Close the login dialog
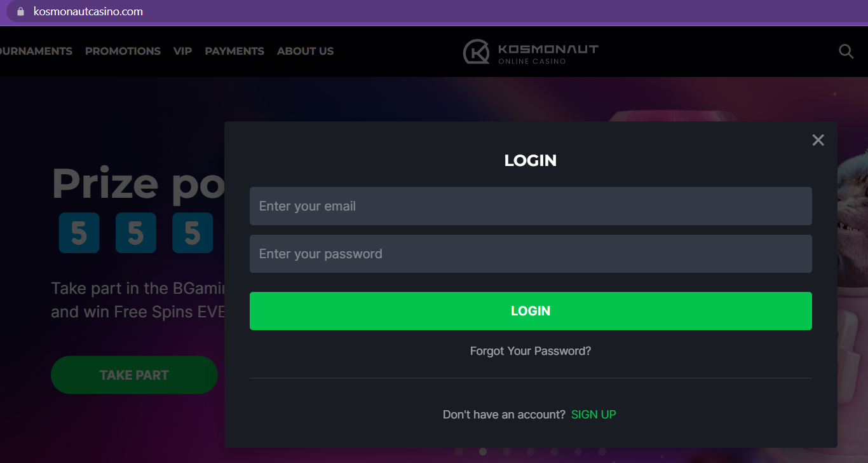Image resolution: width=868 pixels, height=463 pixels. pyautogui.click(x=818, y=140)
